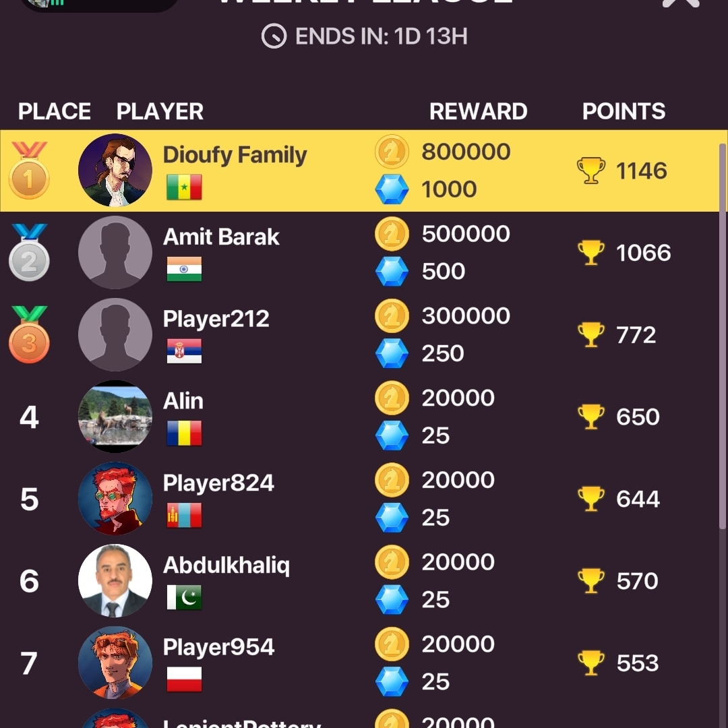Tap the gold coin icon beside 800000
Image resolution: width=728 pixels, height=728 pixels.
(392, 152)
